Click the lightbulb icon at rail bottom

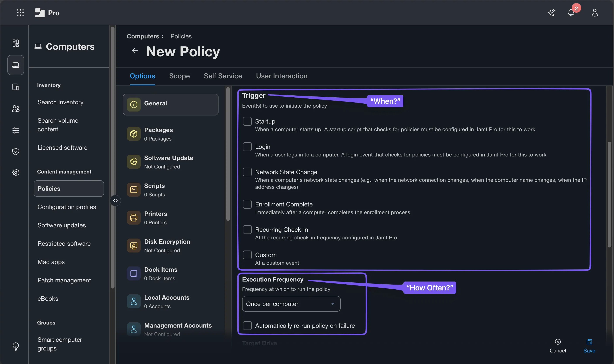click(16, 346)
